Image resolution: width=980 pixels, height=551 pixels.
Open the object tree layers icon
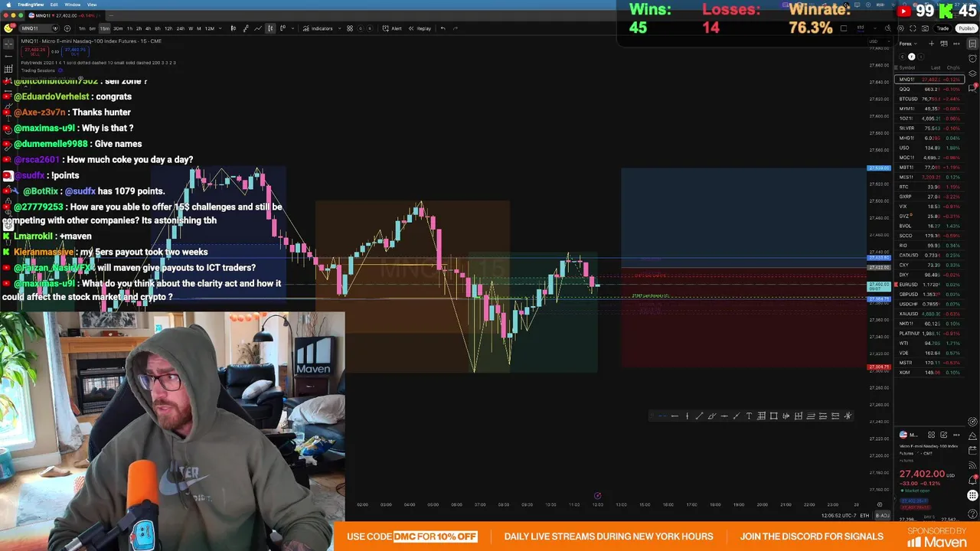[973, 73]
